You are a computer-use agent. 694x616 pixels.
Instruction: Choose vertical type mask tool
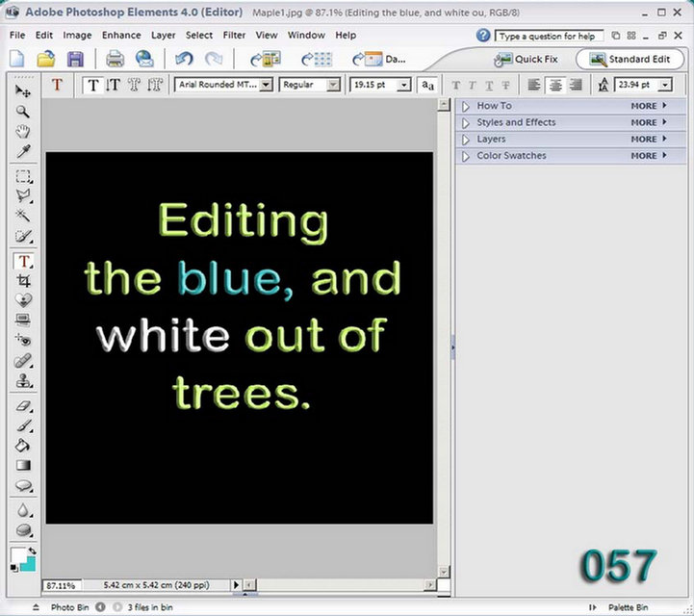(x=154, y=85)
